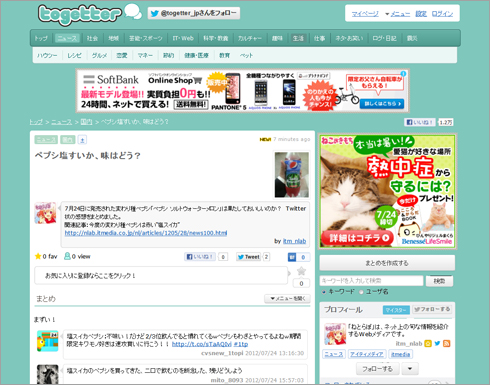490x385 pixels.
Task: Click the view count person icon
Action: [67, 256]
